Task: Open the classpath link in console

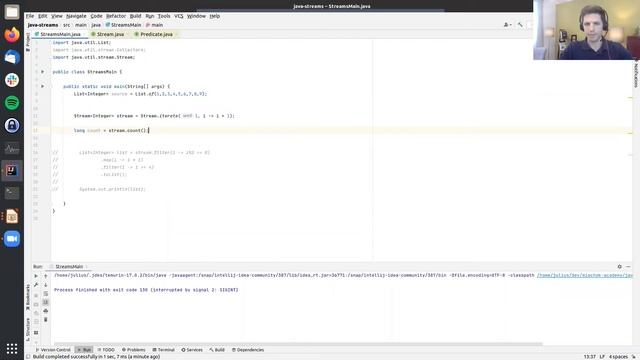Action: pyautogui.click(x=584, y=276)
